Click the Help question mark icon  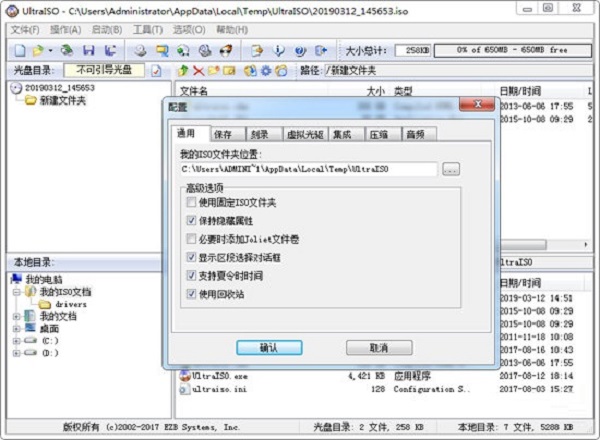tap(300, 51)
